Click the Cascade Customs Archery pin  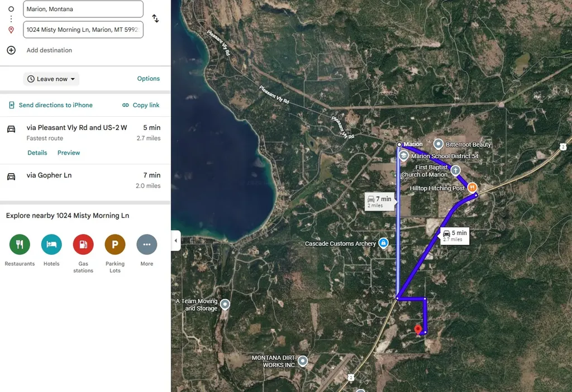coord(383,242)
